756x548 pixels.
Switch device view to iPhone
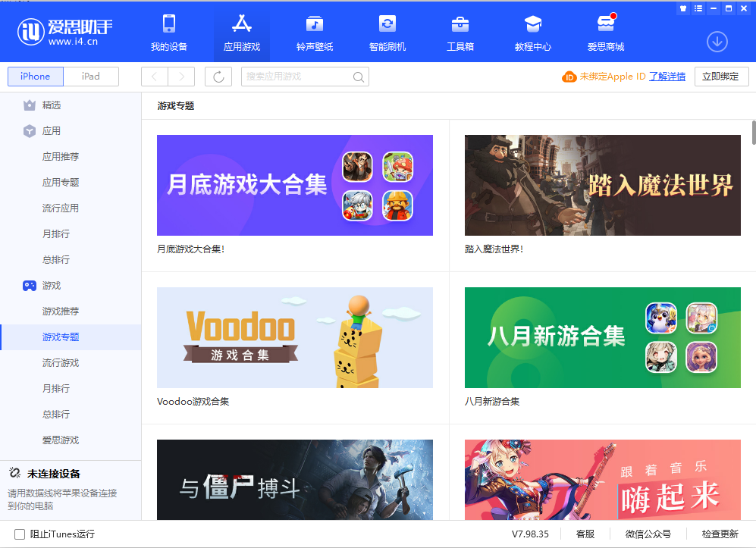pyautogui.click(x=35, y=76)
